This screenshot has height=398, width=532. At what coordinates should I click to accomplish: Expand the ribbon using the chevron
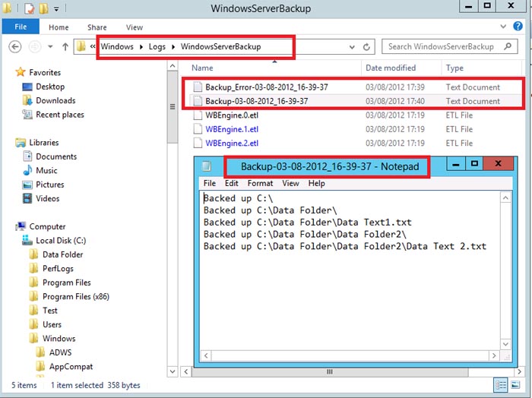tap(503, 26)
